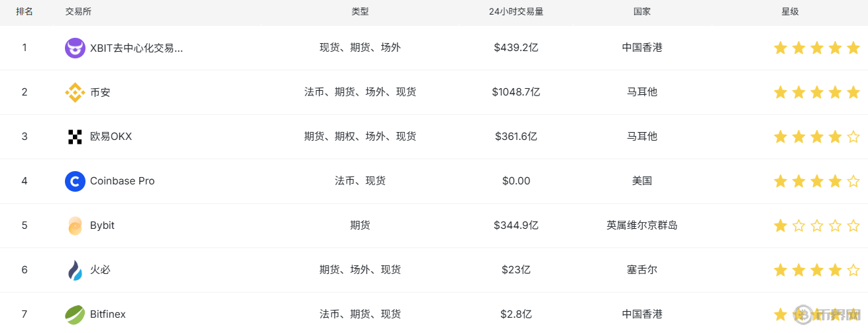The image size is (868, 333).
Task: Click the Bitfinex green leaf logo
Action: (75, 314)
